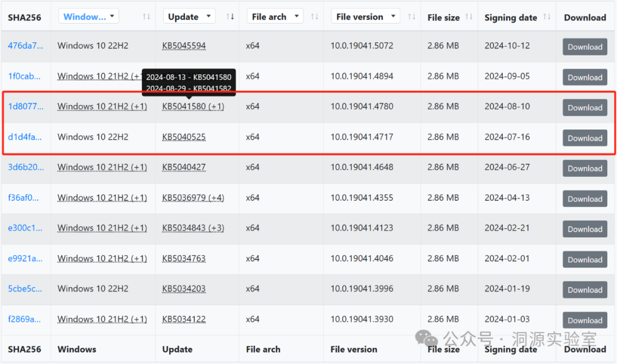Click Windows 10 21H2 (+1) in 3d6b20 row
The width and height of the screenshot is (617, 364).
pyautogui.click(x=102, y=167)
